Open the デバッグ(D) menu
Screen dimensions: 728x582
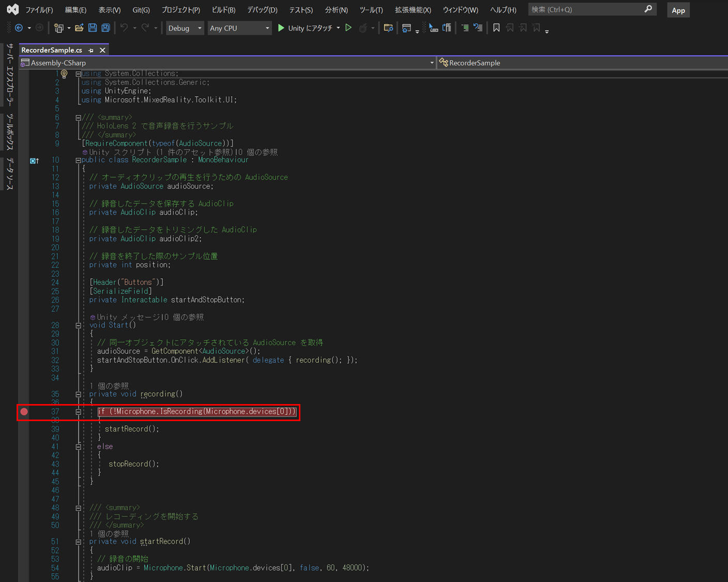(262, 10)
